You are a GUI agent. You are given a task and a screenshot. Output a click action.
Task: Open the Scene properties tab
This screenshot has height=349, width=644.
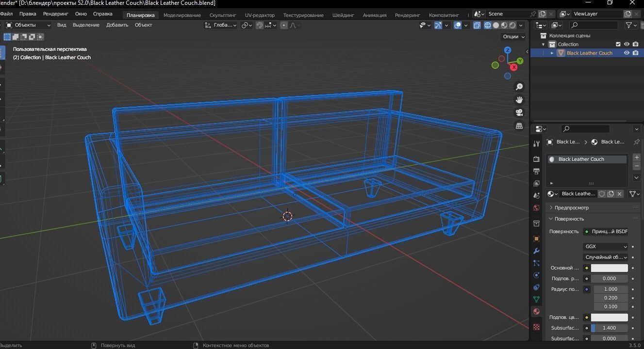point(536,195)
